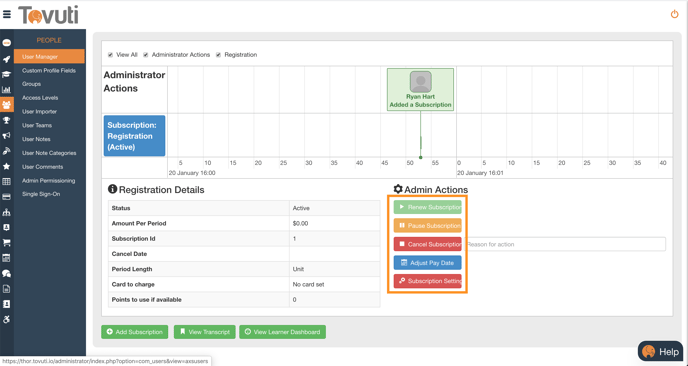Open the bar chart sidebar icon
Image resolution: width=688 pixels, height=366 pixels.
pyautogui.click(x=7, y=90)
